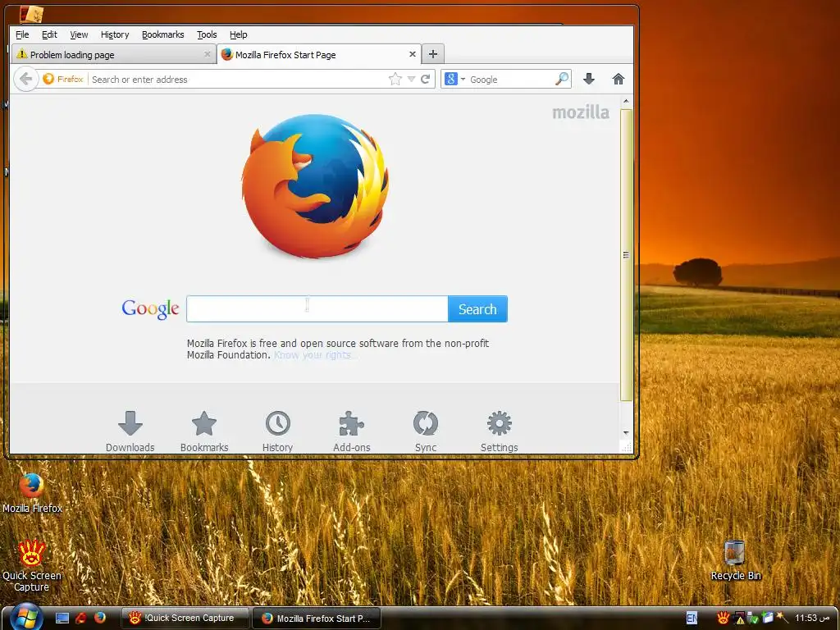Click the Firefox identity icon in address bar

63,80
